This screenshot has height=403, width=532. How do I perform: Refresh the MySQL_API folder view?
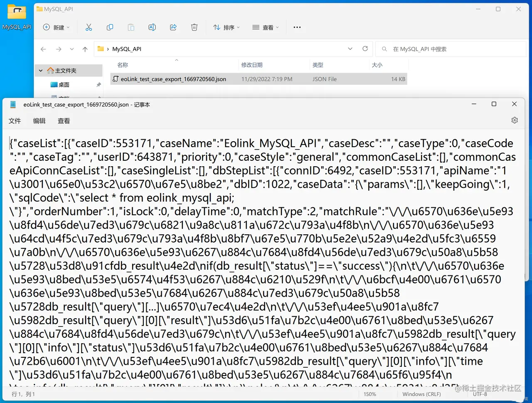coord(365,49)
